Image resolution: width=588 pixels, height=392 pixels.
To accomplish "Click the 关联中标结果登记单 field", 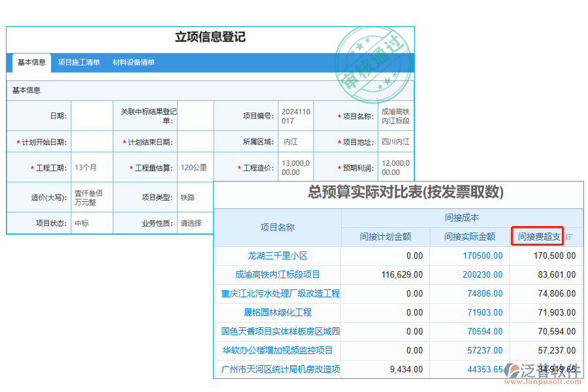I will (195, 116).
